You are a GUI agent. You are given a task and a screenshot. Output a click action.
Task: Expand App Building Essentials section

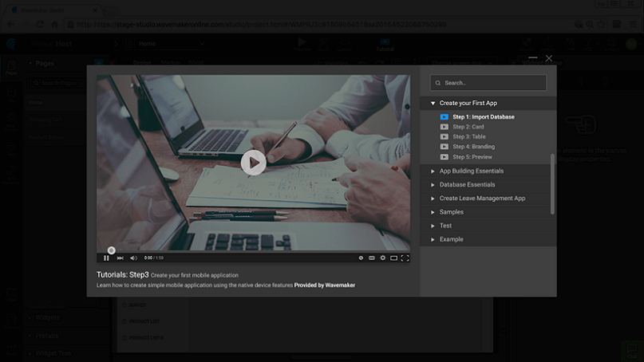471,171
